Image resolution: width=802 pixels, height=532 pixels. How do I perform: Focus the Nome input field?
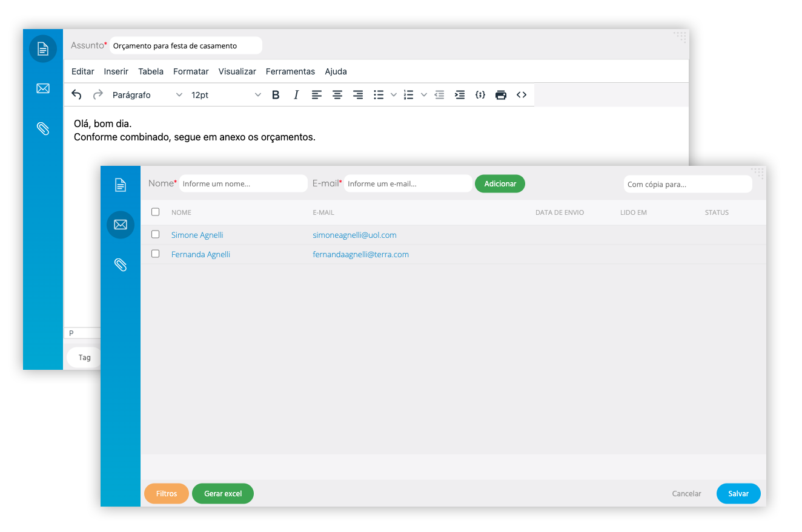pos(244,184)
